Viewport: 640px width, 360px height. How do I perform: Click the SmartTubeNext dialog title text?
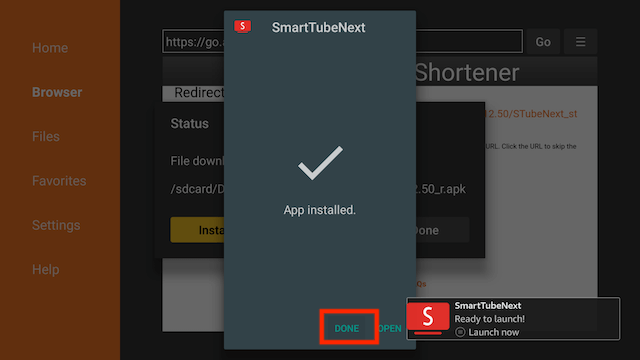pyautogui.click(x=318, y=27)
